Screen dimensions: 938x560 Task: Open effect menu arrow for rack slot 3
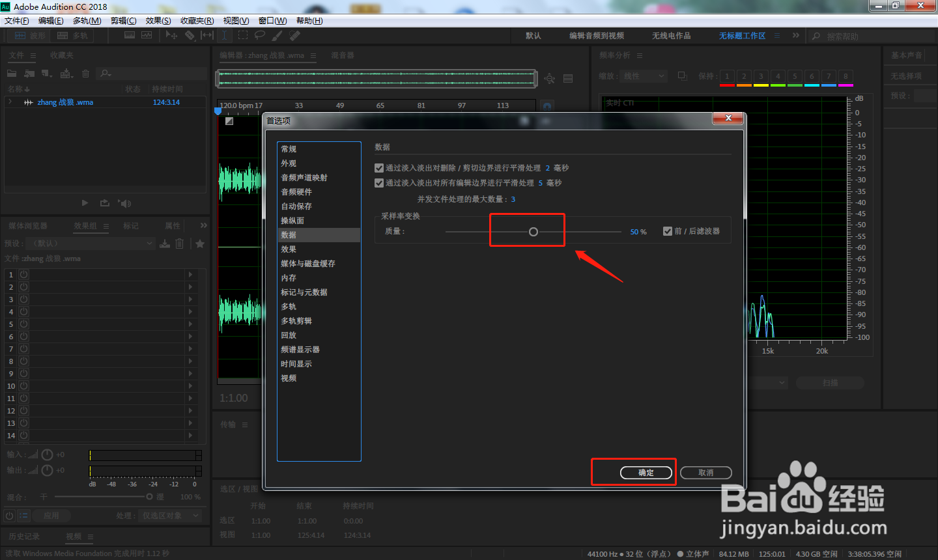pos(190,300)
